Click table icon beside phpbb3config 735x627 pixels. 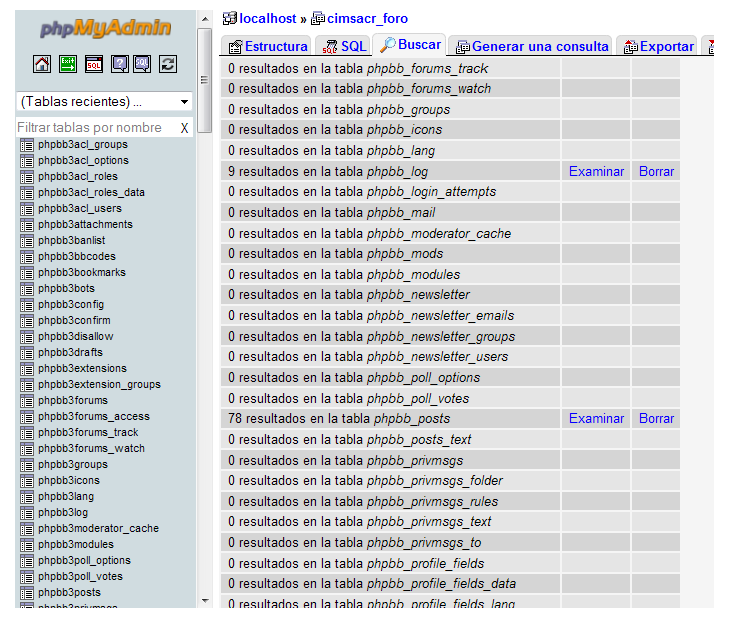[27, 305]
